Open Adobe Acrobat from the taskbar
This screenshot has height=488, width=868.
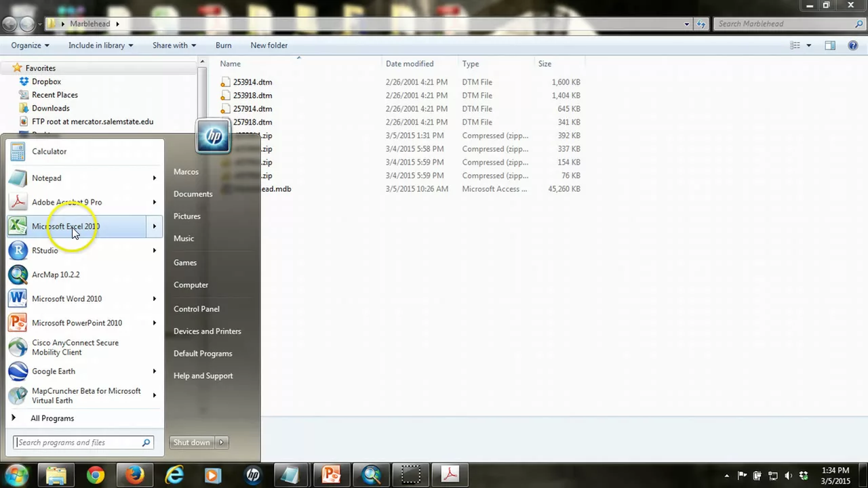450,474
